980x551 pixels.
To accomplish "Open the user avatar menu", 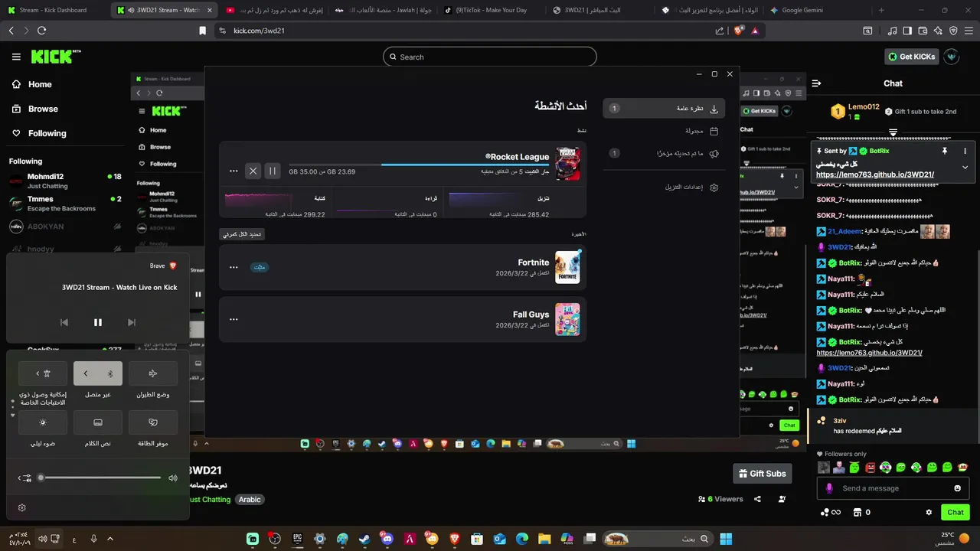I will click(952, 57).
